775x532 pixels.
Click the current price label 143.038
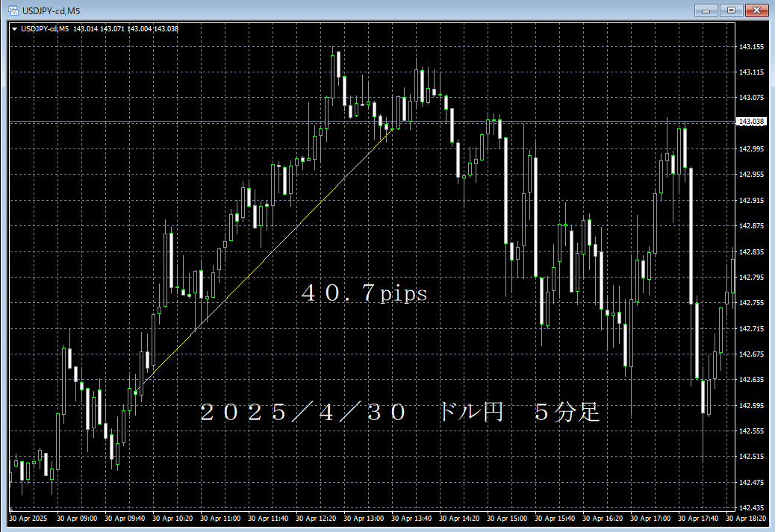pyautogui.click(x=751, y=121)
